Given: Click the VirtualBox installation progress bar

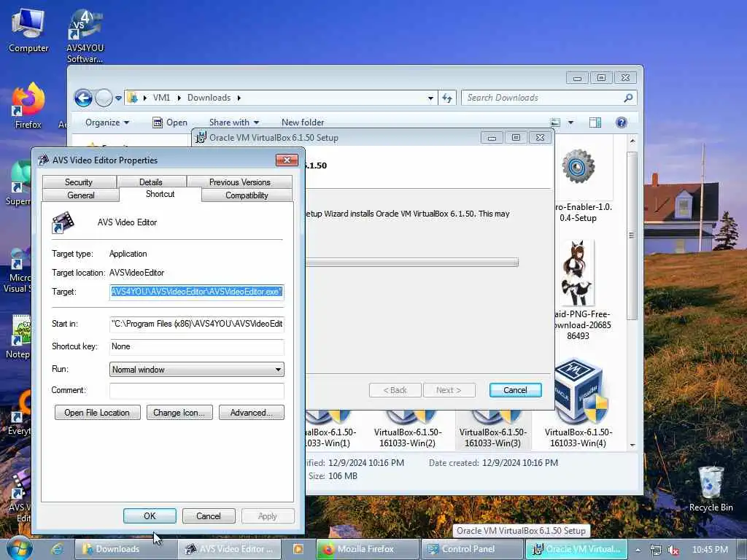Looking at the screenshot, I should click(411, 262).
